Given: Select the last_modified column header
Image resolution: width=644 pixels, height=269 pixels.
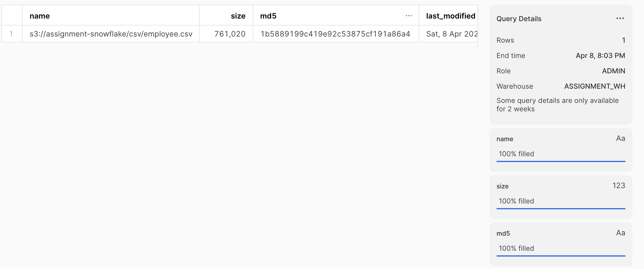Looking at the screenshot, I should (450, 16).
